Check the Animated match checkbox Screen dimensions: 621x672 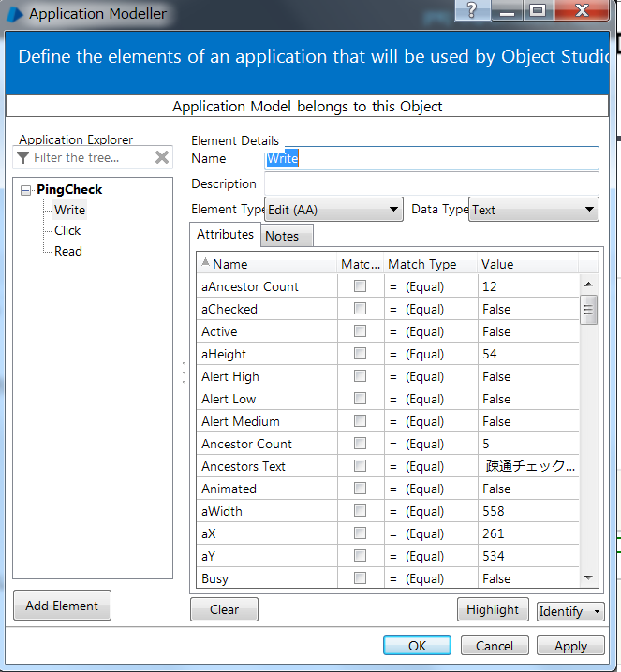coord(361,489)
